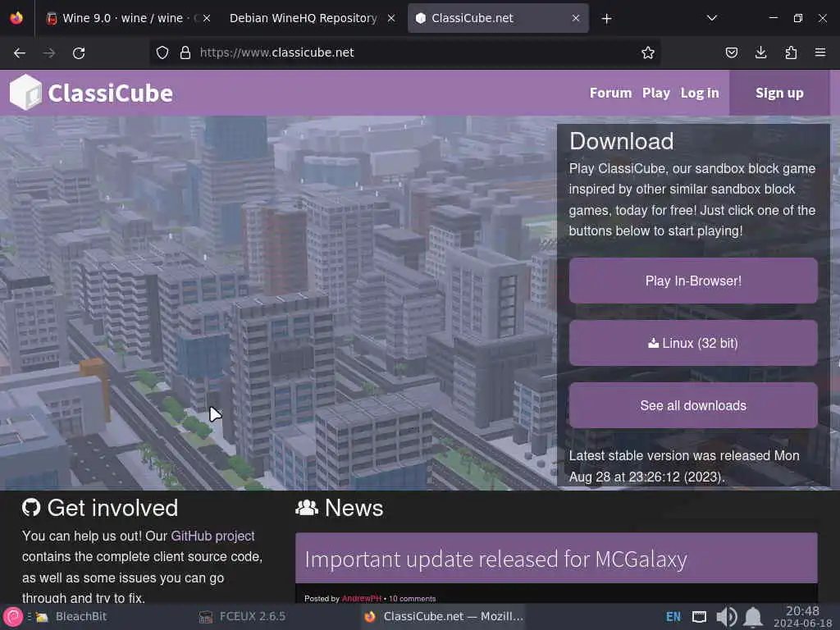Image resolution: width=840 pixels, height=630 pixels.
Task: Open the Debian application menu icon
Action: click(13, 617)
